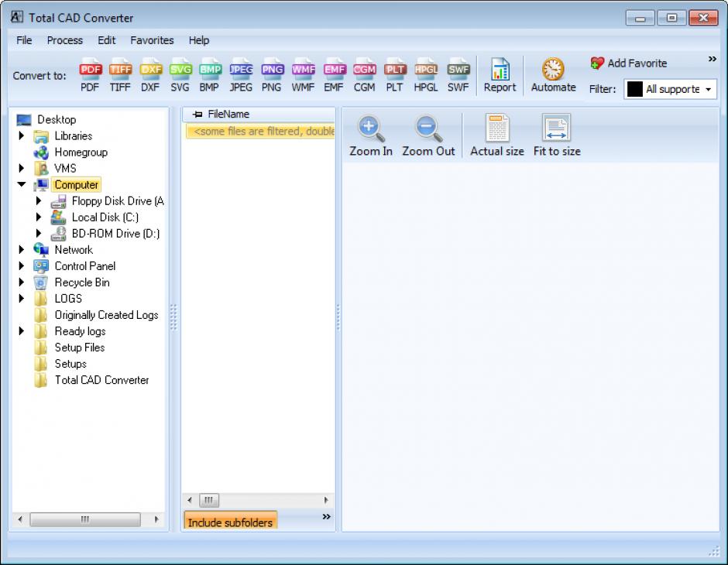Click the Homegroup icon in tree
Viewport: 728px width, 565px height.
click(41, 152)
